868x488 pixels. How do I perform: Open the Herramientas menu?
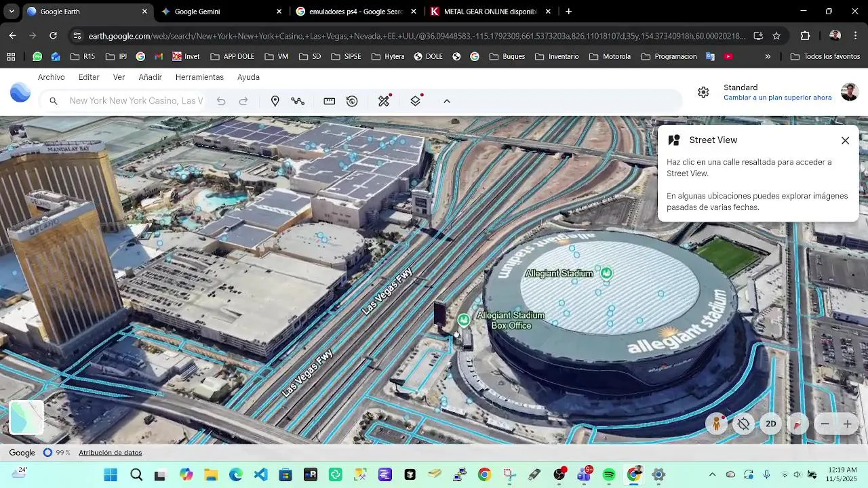(199, 77)
